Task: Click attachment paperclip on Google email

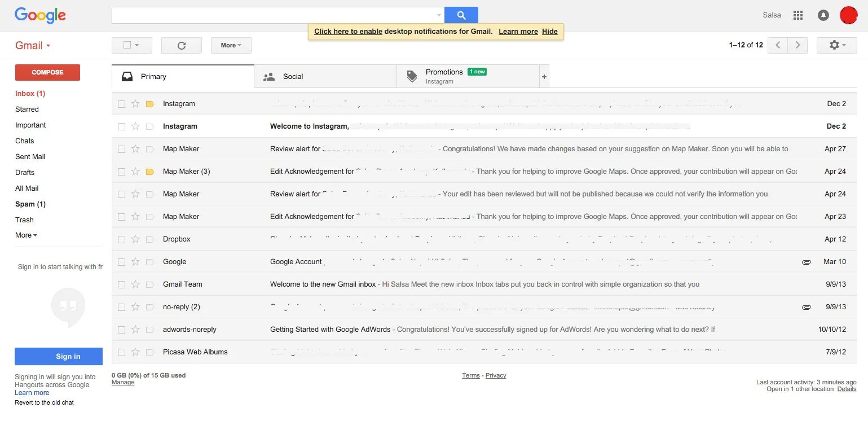Action: [807, 262]
